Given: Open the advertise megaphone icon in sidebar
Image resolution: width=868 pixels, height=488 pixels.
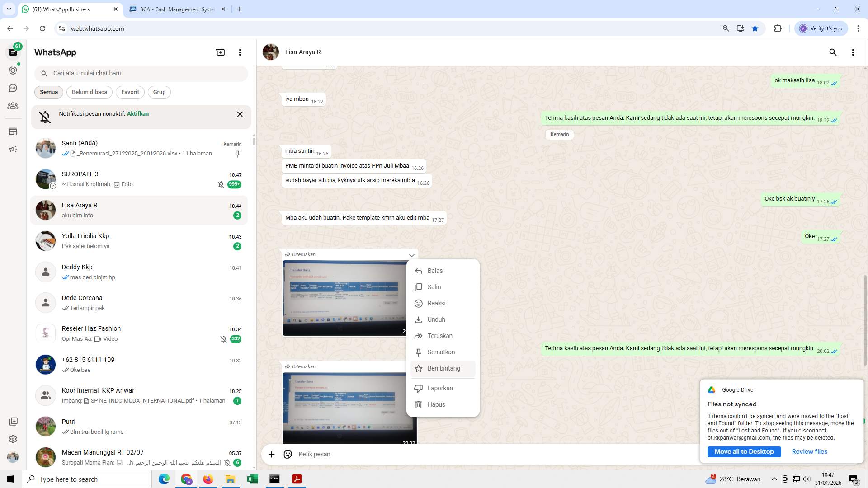Looking at the screenshot, I should point(13,149).
